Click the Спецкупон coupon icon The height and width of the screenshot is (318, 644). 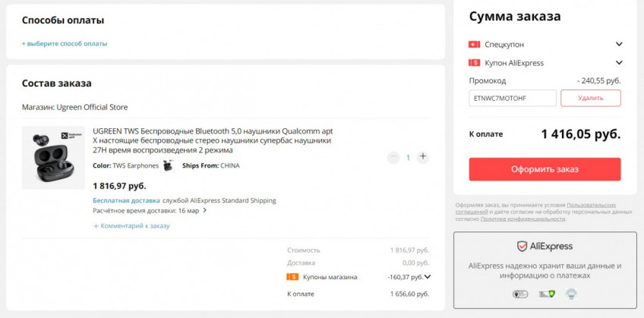(x=475, y=45)
